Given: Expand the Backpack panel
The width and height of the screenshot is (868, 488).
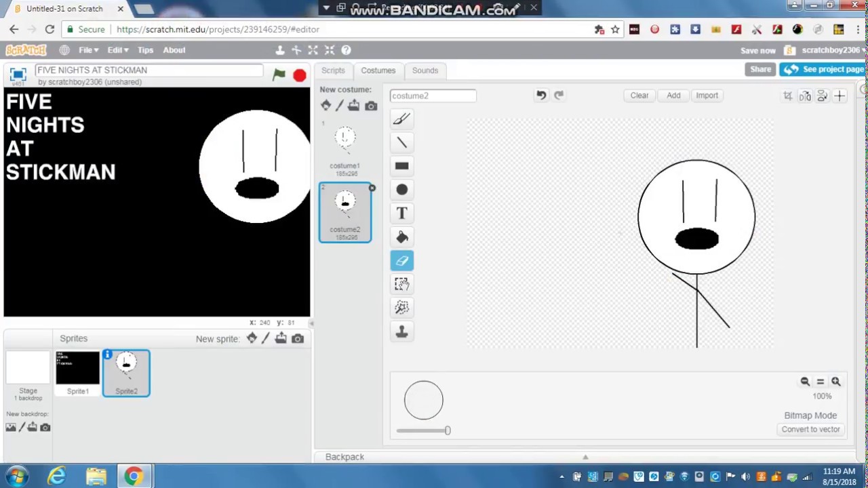Looking at the screenshot, I should tap(585, 457).
